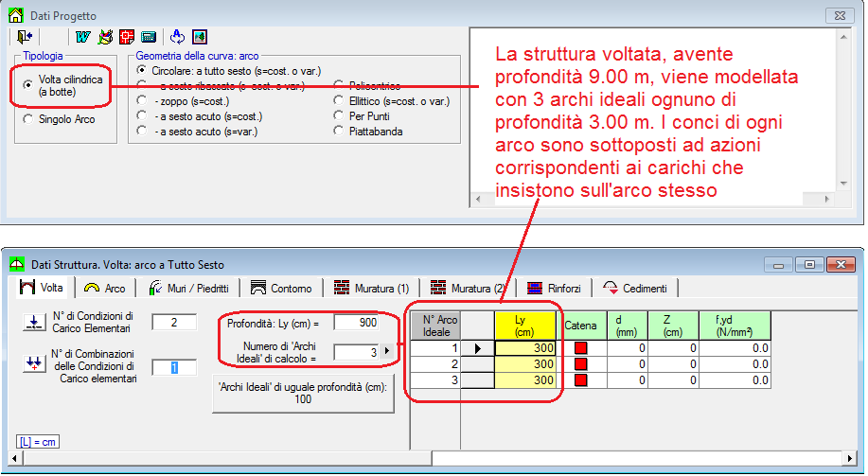Viewport: 868px width, 476px height.
Task: Open the Rinforzi tab
Action: point(557,288)
